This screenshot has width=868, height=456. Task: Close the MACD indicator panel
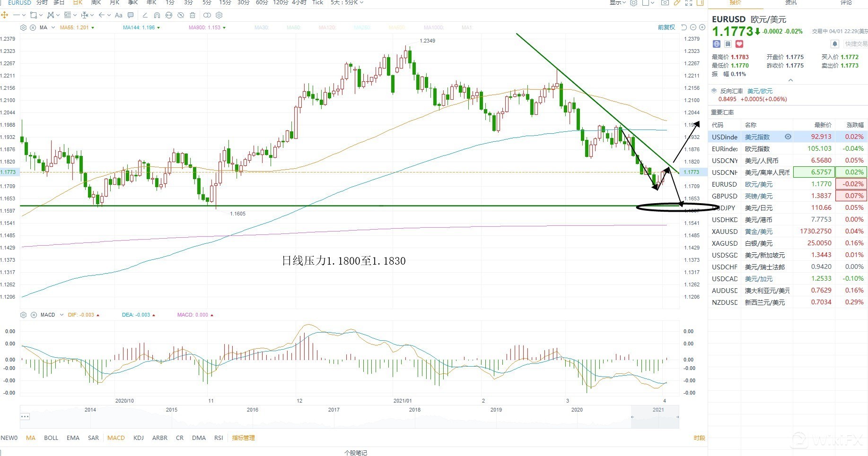point(34,315)
